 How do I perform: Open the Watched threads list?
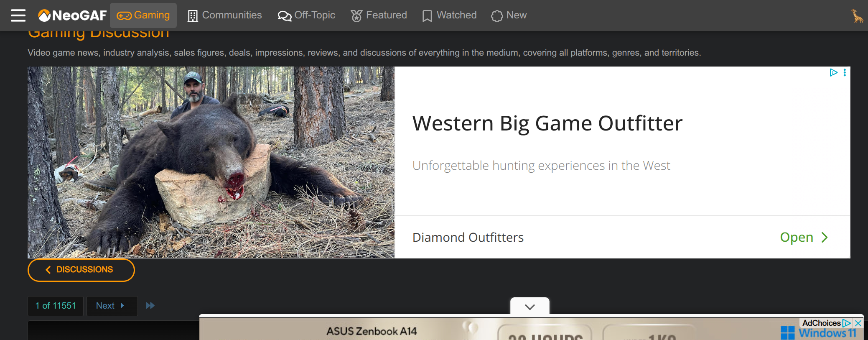point(449,15)
